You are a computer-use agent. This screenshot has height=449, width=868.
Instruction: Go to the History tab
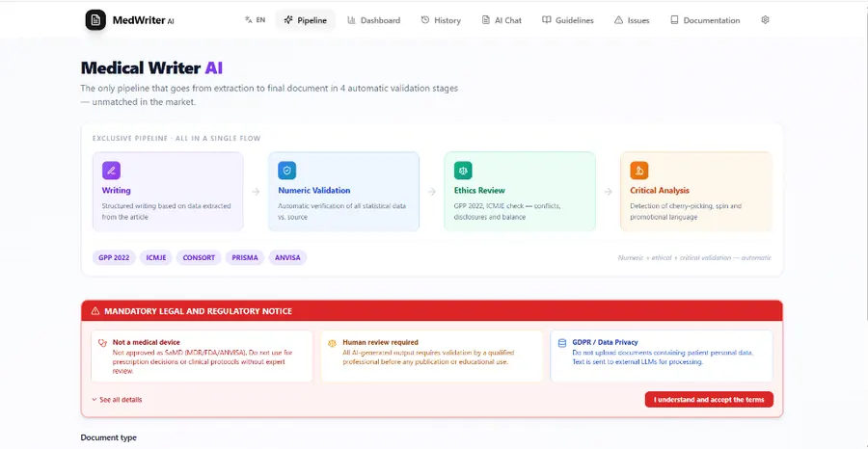coord(441,20)
